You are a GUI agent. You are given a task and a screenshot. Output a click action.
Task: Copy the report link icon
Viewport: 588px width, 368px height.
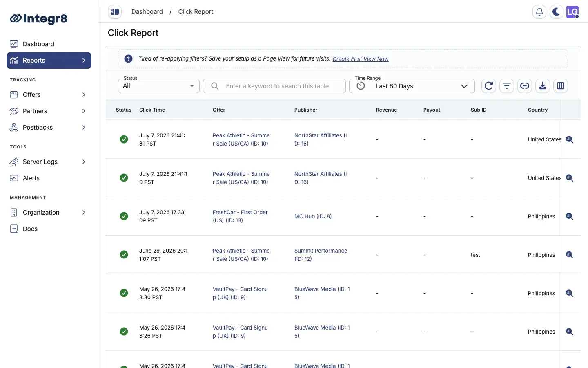[525, 86]
